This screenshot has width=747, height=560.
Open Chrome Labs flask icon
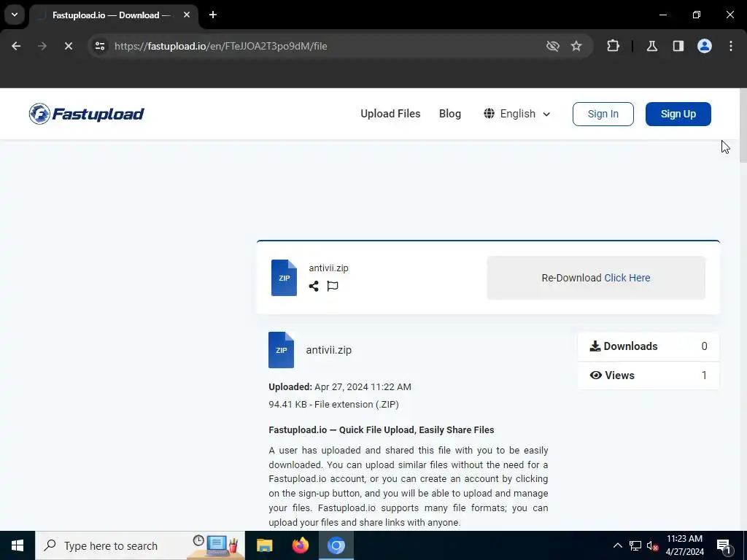coord(652,46)
